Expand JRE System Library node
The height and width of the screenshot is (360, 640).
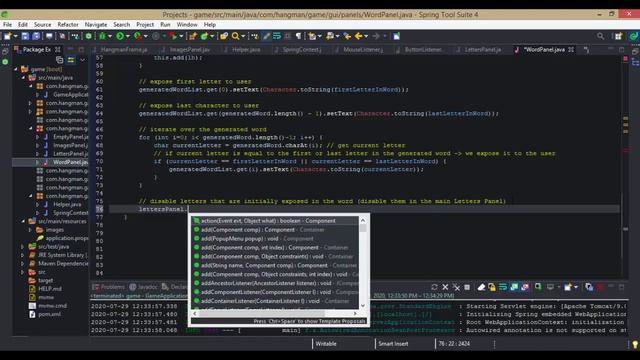23,255
